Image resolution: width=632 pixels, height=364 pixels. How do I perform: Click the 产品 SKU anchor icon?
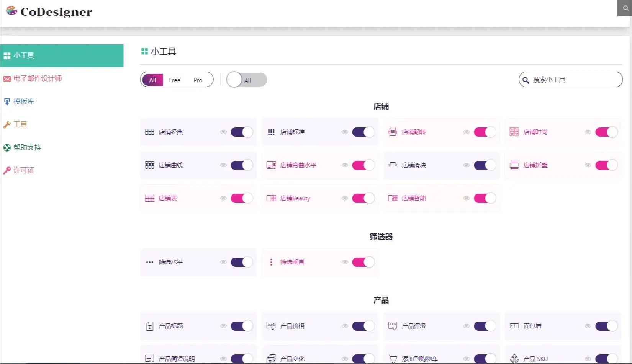[x=514, y=359]
